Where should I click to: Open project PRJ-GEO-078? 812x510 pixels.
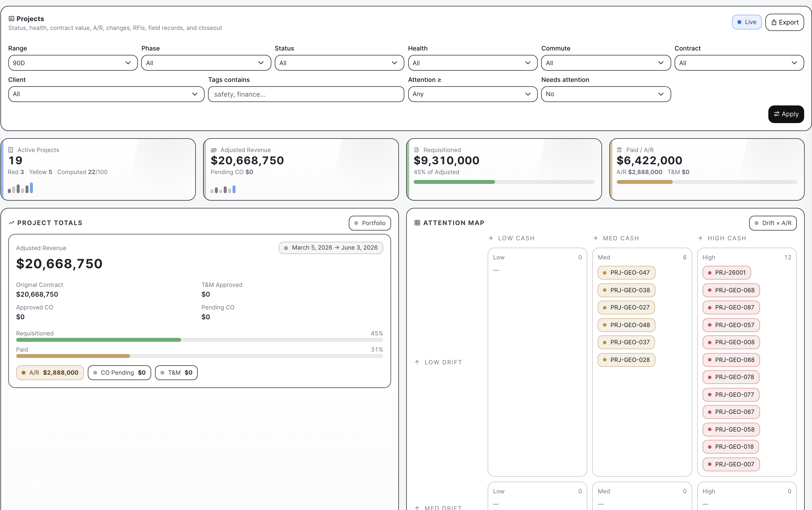click(731, 377)
